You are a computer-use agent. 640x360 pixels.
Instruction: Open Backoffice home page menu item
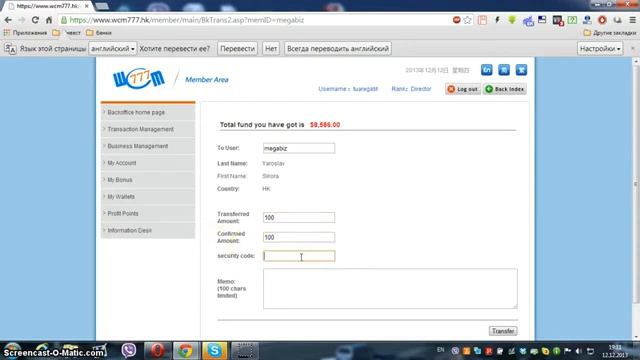pyautogui.click(x=148, y=112)
